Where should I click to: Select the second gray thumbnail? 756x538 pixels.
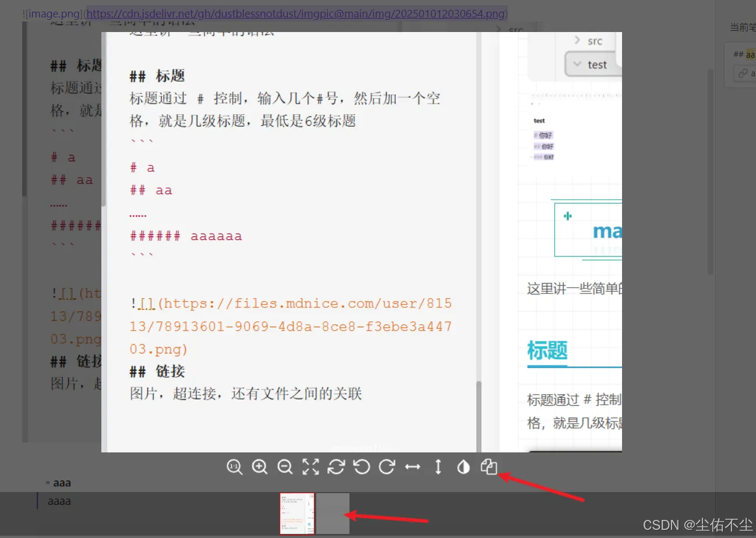(x=333, y=513)
